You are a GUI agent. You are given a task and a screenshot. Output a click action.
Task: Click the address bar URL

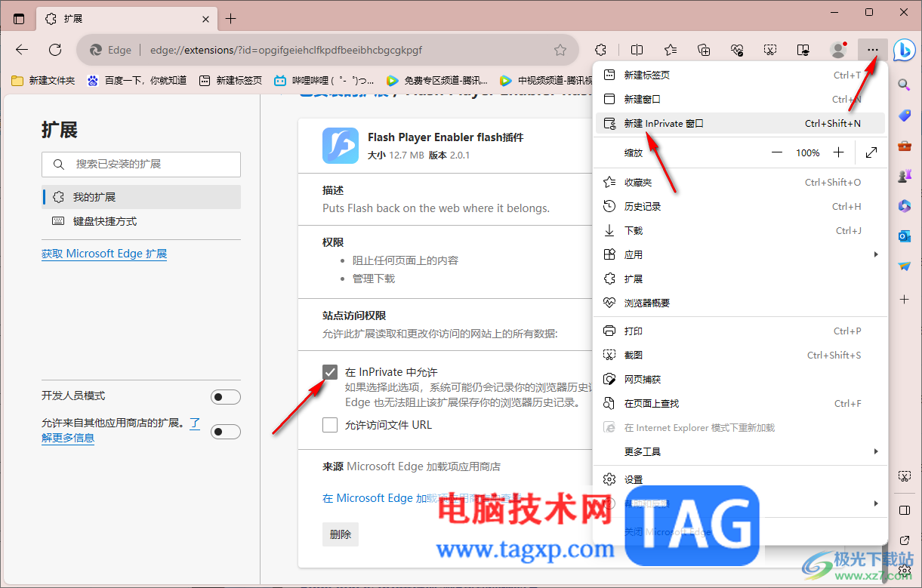[x=285, y=50]
